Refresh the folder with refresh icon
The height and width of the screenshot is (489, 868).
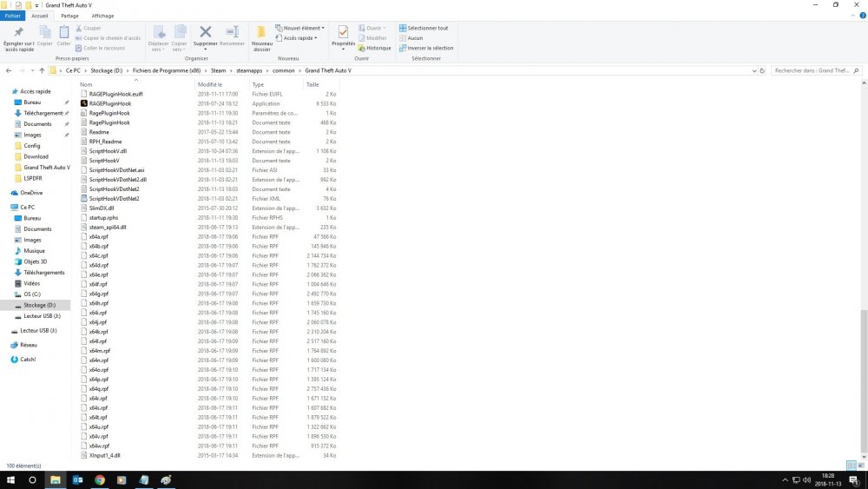click(x=762, y=71)
